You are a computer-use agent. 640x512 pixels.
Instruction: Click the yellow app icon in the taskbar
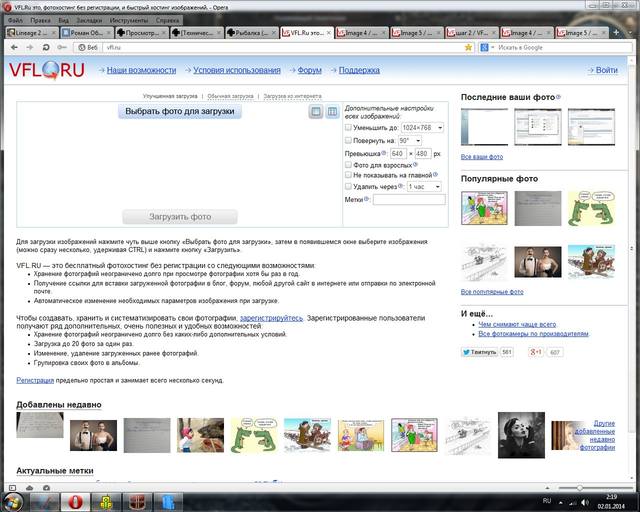[x=106, y=502]
